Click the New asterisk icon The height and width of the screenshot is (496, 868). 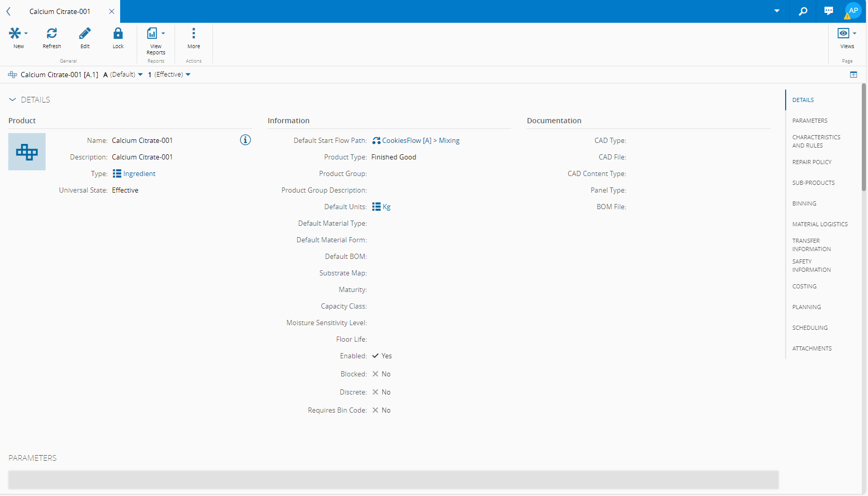(x=15, y=34)
